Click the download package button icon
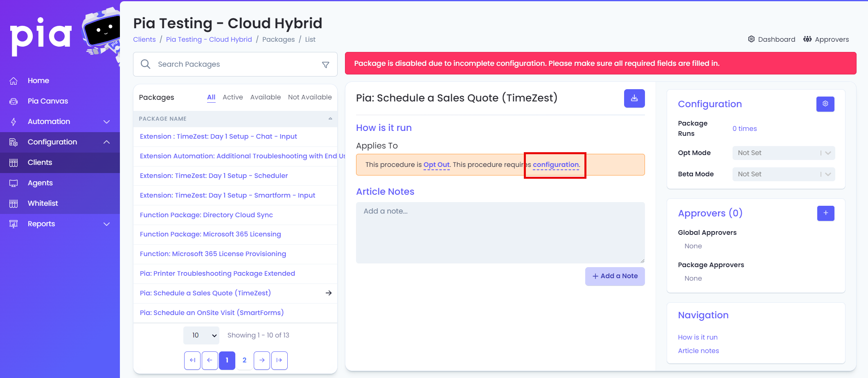This screenshot has height=378, width=868. coord(634,99)
